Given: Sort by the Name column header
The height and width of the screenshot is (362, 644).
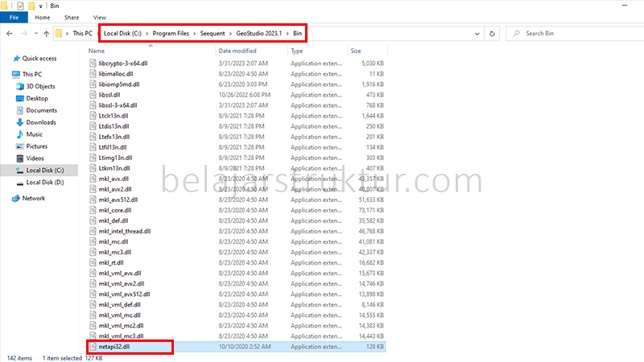Looking at the screenshot, I should coord(97,51).
